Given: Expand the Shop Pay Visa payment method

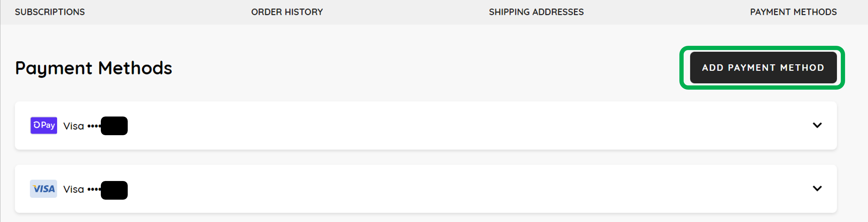Looking at the screenshot, I should [817, 125].
